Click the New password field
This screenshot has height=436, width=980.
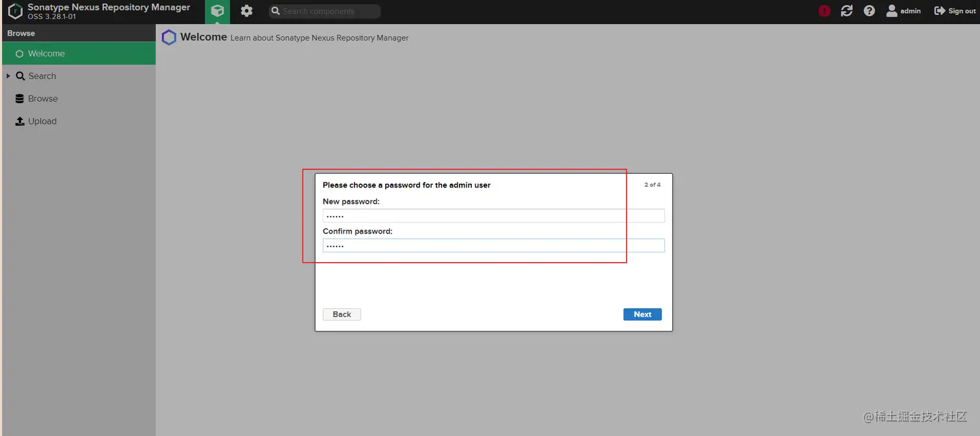pos(493,215)
